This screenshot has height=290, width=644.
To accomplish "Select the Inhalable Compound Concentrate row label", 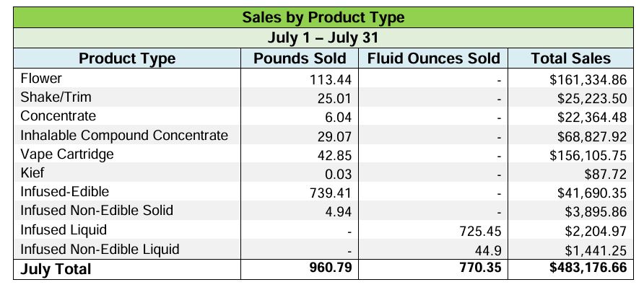I will coord(124,135).
